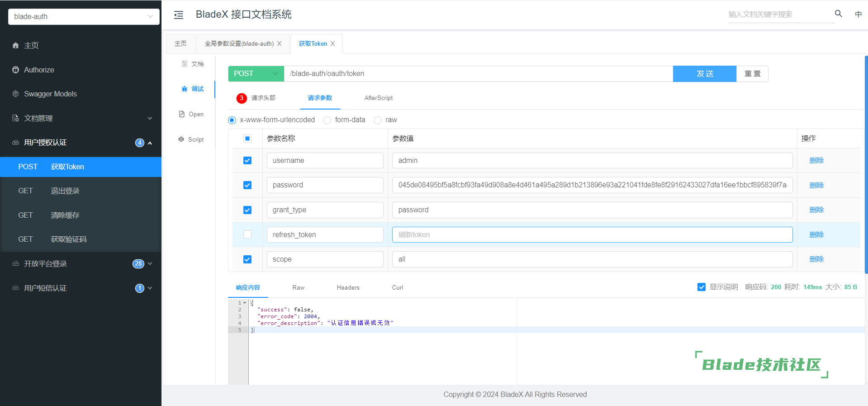This screenshot has height=406, width=868.
Task: Check the refresh_token parameter checkbox
Action: coord(247,234)
